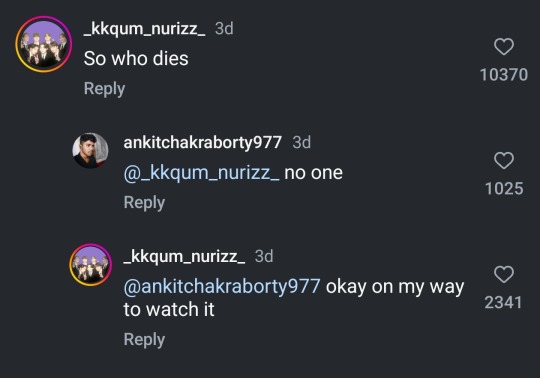Reply to the "no one" comment
540x378 pixels.
tap(144, 203)
